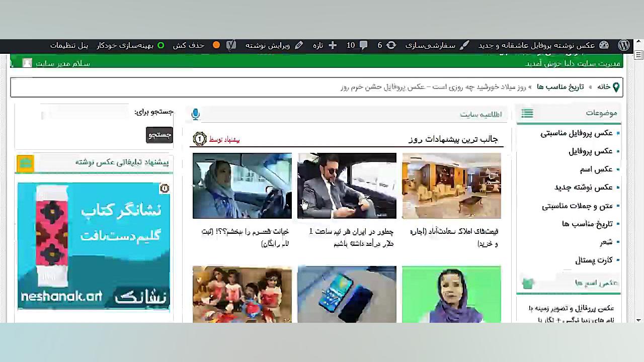Click the orange dot cache plugin icon
Viewport: 644px width, 362px height.
click(x=216, y=45)
